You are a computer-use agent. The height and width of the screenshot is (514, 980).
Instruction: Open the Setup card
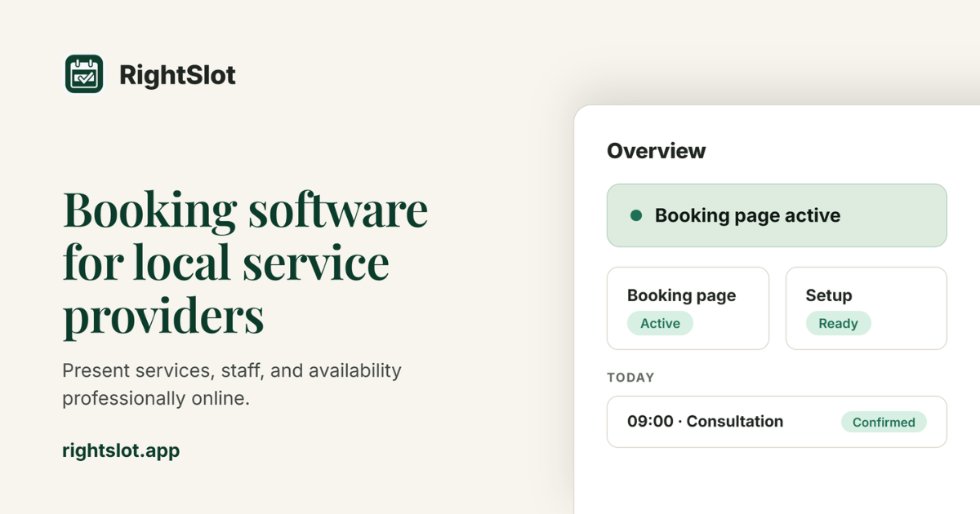866,308
